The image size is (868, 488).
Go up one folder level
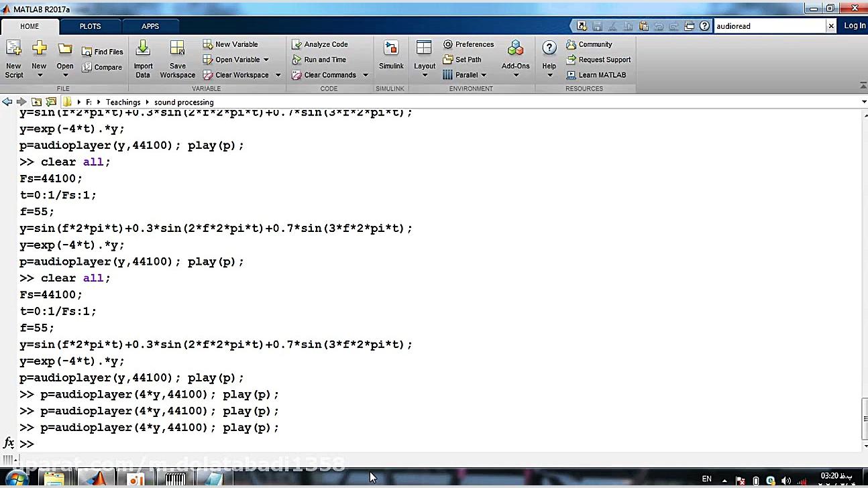click(36, 102)
